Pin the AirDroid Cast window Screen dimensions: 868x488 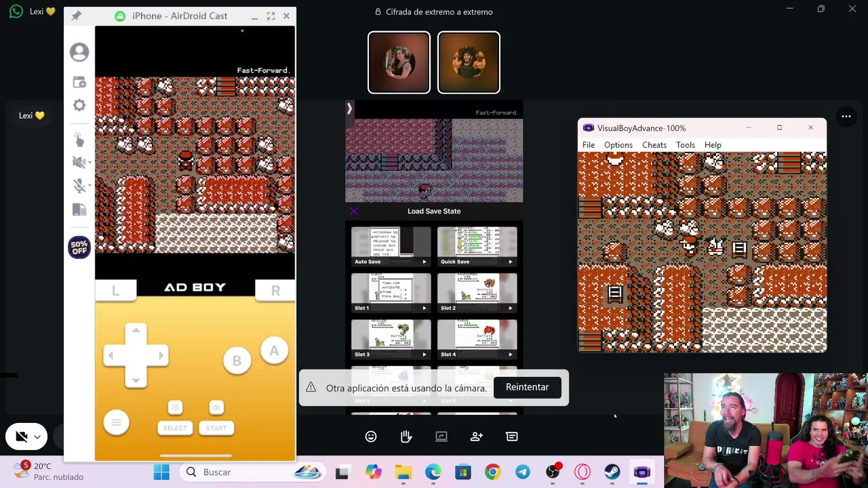[x=76, y=16]
